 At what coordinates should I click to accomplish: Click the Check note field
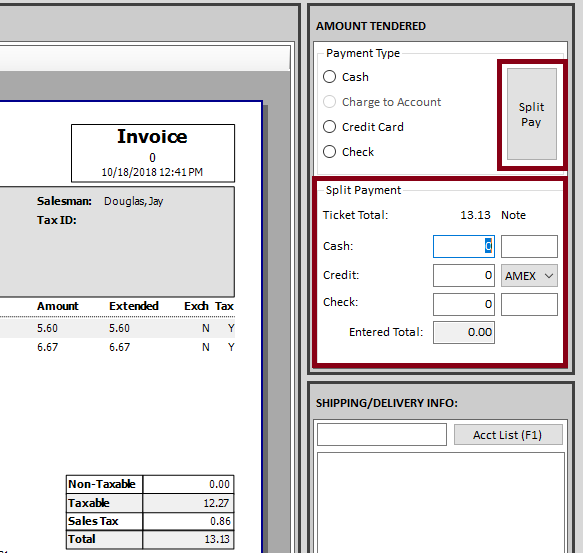click(x=529, y=304)
